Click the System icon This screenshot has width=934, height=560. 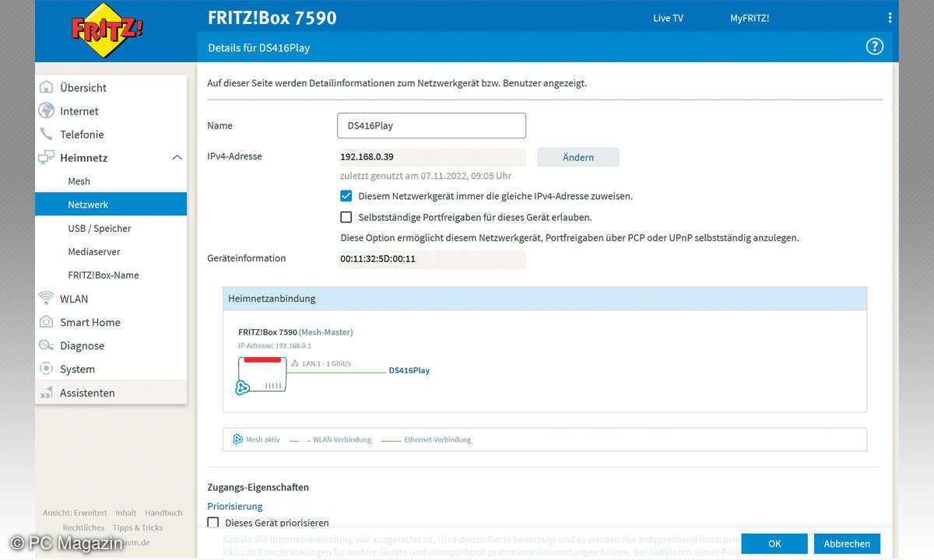(x=47, y=369)
